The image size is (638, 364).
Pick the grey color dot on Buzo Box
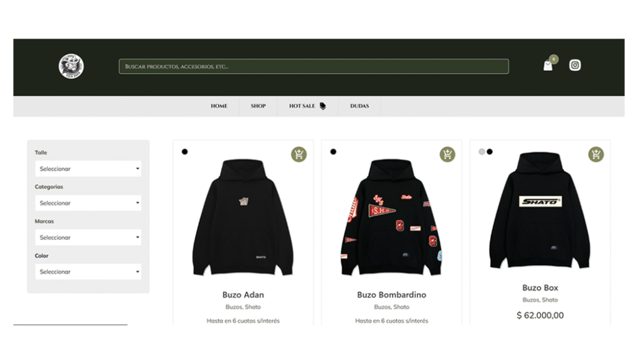[482, 152]
